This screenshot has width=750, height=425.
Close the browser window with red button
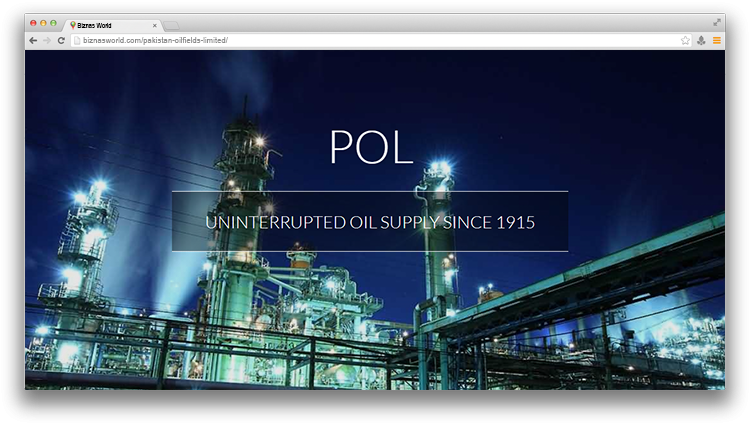point(33,23)
